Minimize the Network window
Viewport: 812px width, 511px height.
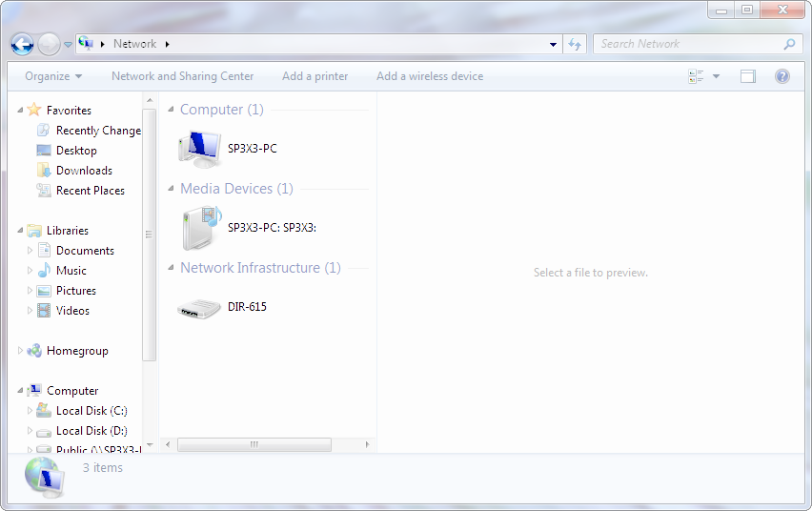tap(721, 10)
